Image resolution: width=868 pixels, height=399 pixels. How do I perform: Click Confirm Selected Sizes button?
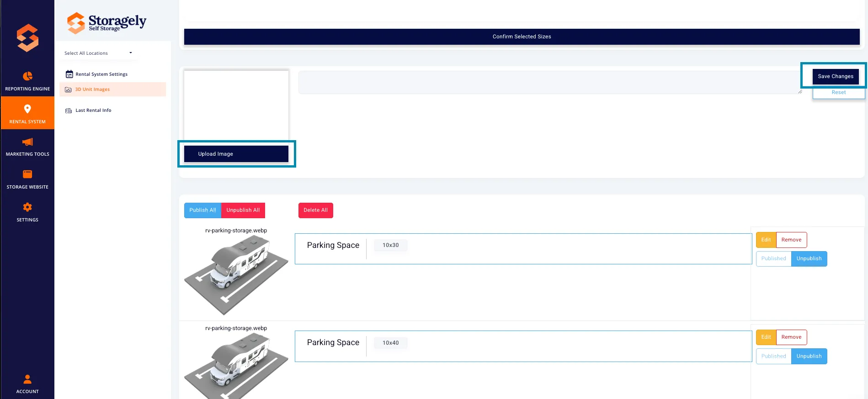(x=522, y=37)
